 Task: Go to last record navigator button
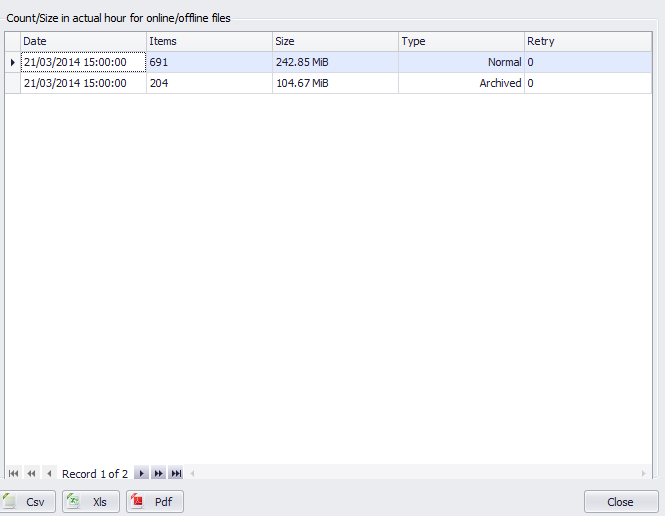click(x=176, y=473)
